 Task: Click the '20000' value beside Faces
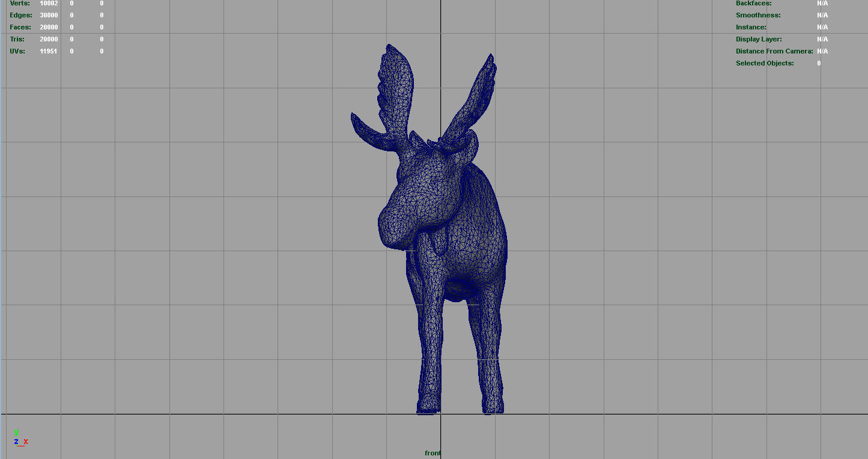(49, 27)
